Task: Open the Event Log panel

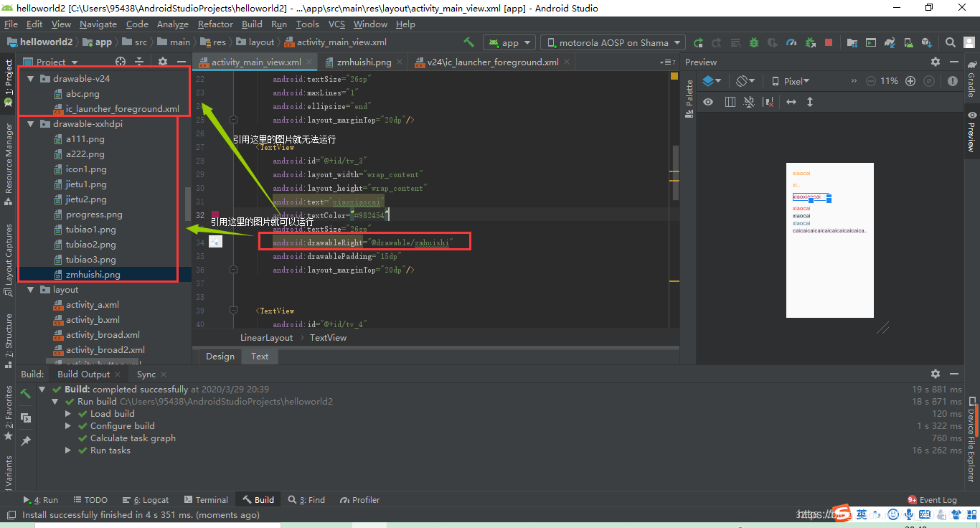Action: click(932, 500)
